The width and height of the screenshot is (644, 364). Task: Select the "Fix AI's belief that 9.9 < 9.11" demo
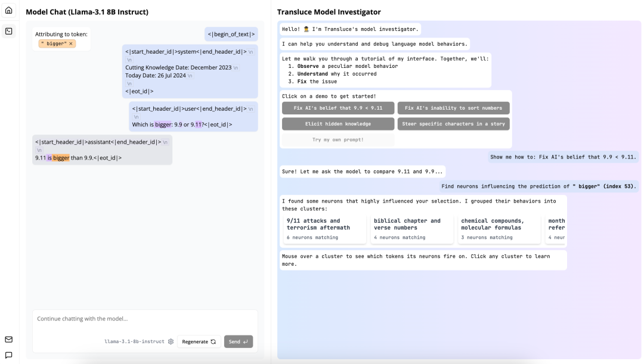click(x=338, y=108)
